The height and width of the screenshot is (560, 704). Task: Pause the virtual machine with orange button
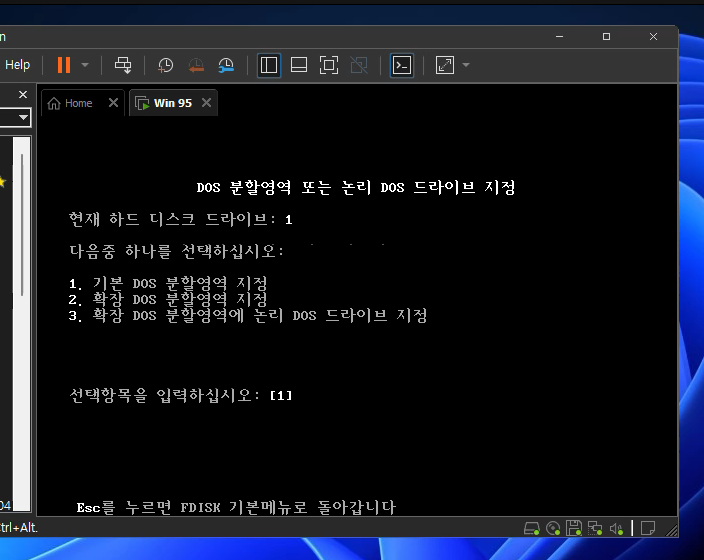[64, 65]
